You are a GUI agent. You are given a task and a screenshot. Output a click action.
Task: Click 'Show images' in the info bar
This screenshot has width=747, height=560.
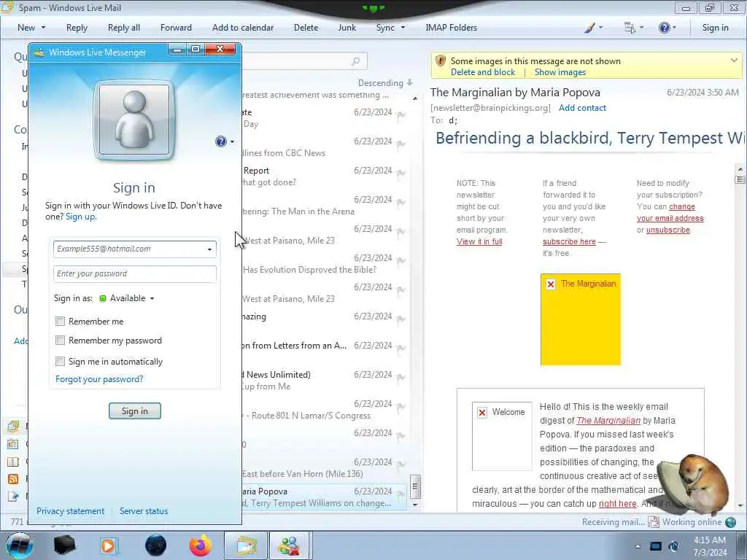click(560, 72)
